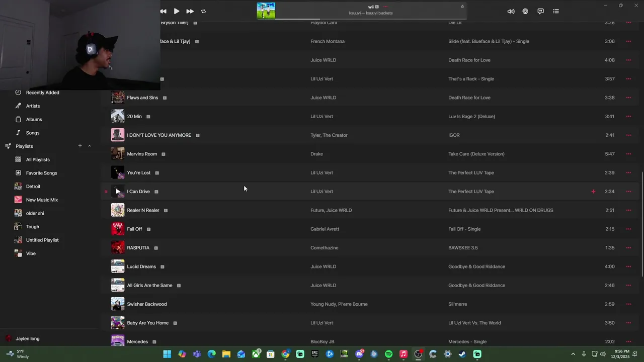644x362 pixels.
Task: Click the song list vertical scrollbar
Action: pyautogui.click(x=642, y=224)
